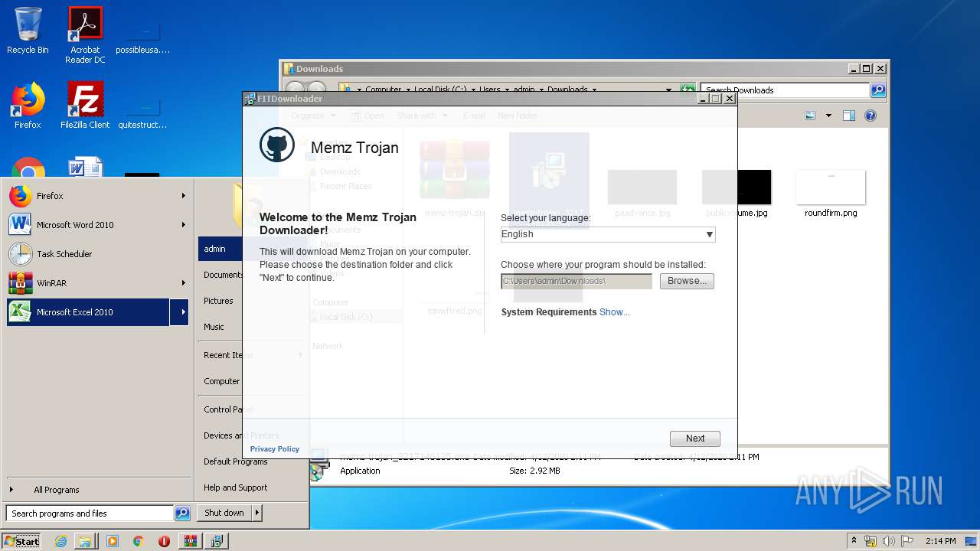Image resolution: width=980 pixels, height=551 pixels.
Task: Expand the Word 2010 jump list arrow
Action: [183, 225]
